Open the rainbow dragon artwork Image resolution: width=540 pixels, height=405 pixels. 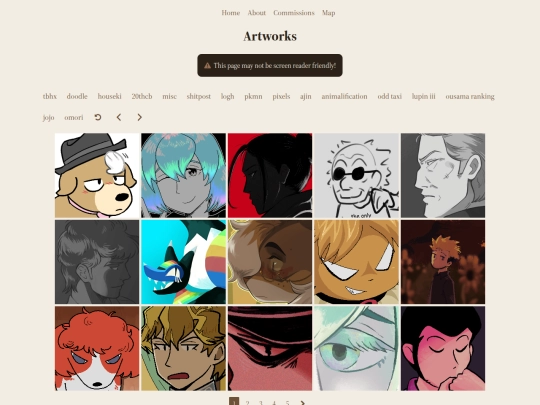pos(184,262)
